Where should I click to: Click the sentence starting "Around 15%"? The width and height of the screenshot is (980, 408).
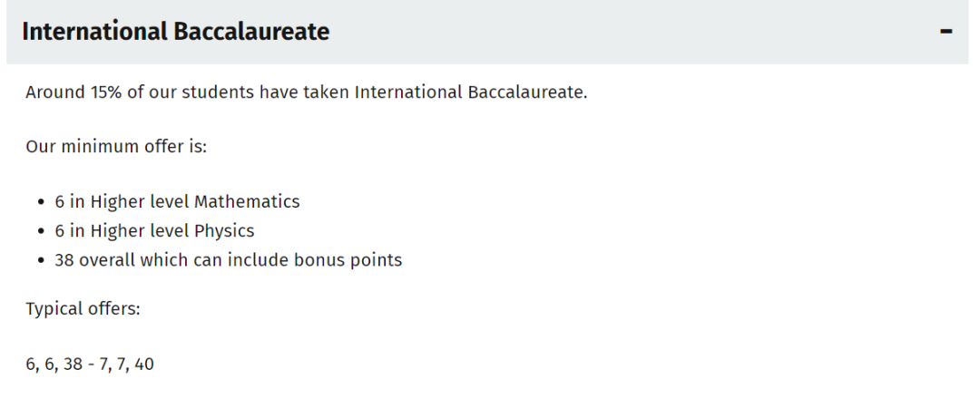click(306, 92)
